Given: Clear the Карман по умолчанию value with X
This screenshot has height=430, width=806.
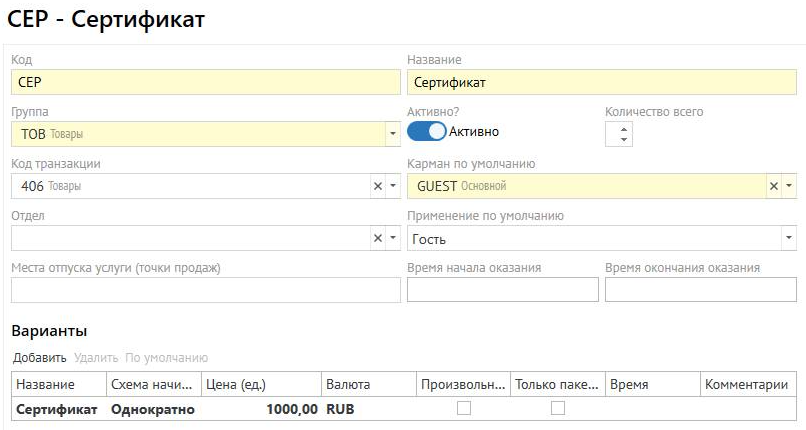Looking at the screenshot, I should pyautogui.click(x=773, y=186).
